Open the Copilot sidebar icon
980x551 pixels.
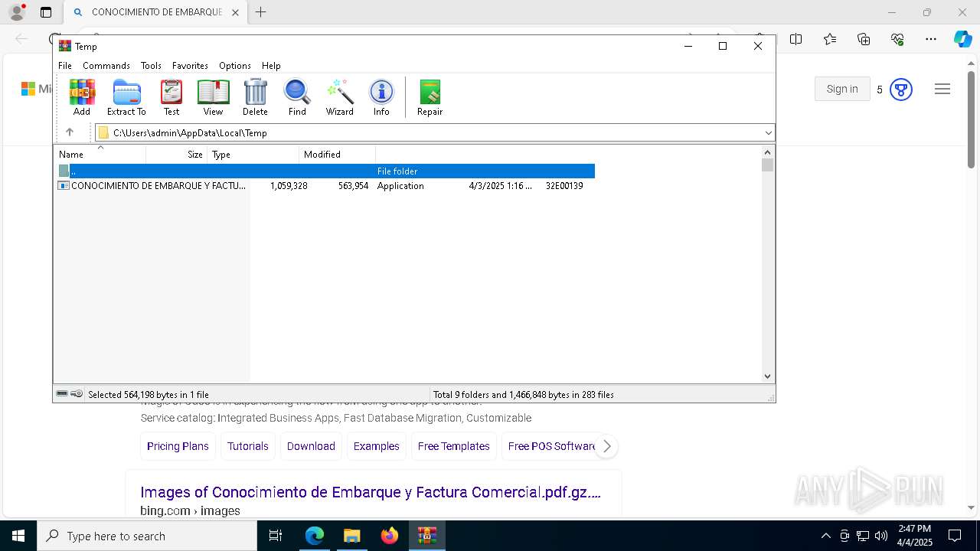962,39
